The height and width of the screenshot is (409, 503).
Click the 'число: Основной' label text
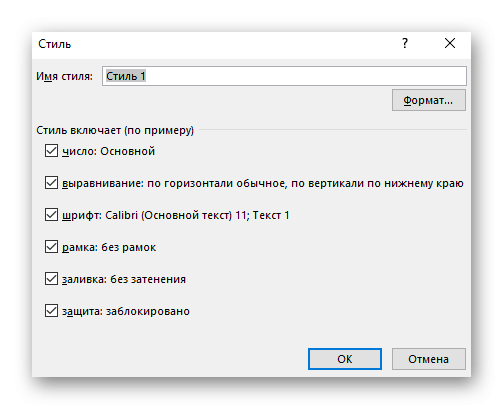tap(108, 151)
